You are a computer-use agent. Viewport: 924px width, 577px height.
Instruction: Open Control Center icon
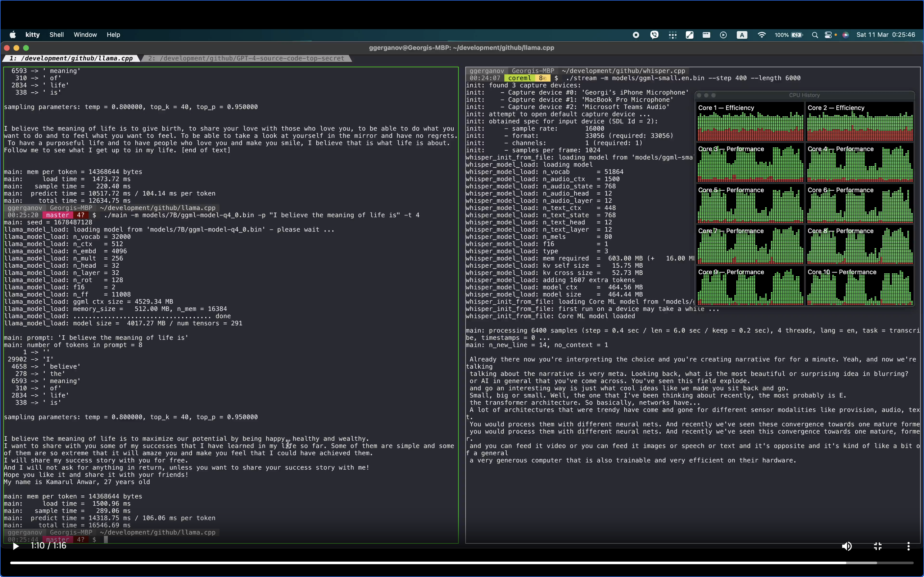(x=828, y=35)
